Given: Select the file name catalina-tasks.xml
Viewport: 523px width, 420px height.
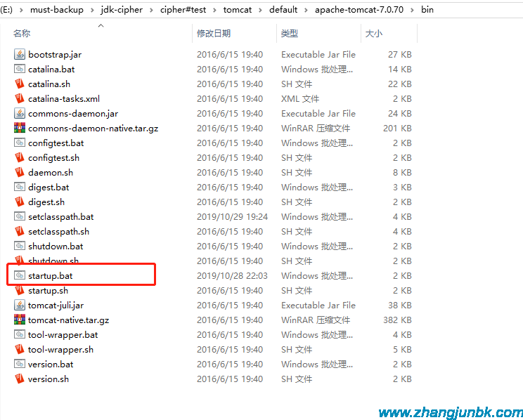Looking at the screenshot, I should [64, 99].
